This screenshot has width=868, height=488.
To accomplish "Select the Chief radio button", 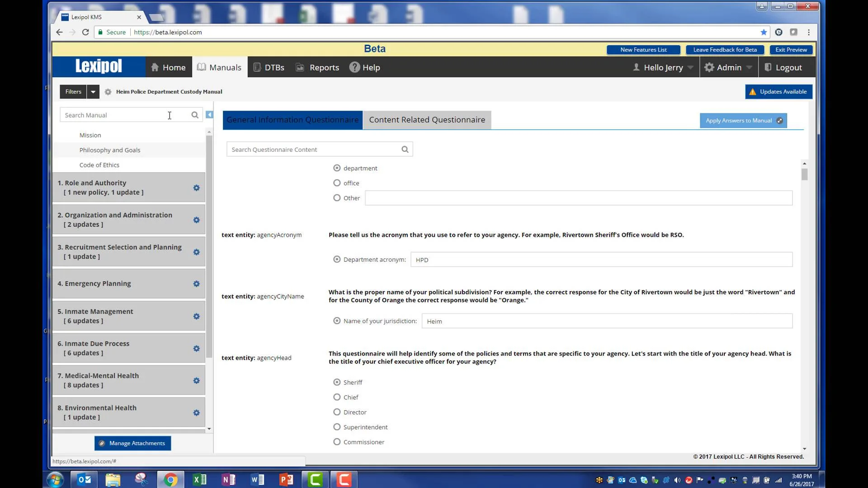I will (337, 397).
